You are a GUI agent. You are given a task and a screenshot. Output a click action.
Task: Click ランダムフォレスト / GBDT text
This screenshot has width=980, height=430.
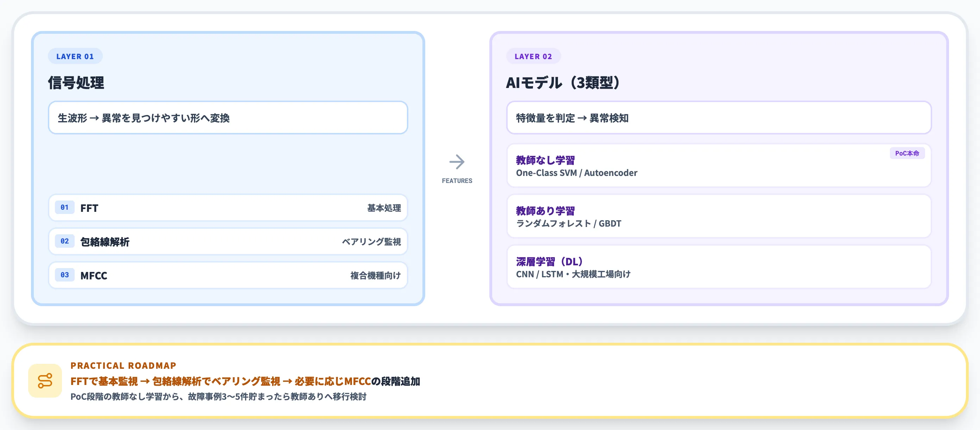[568, 223]
